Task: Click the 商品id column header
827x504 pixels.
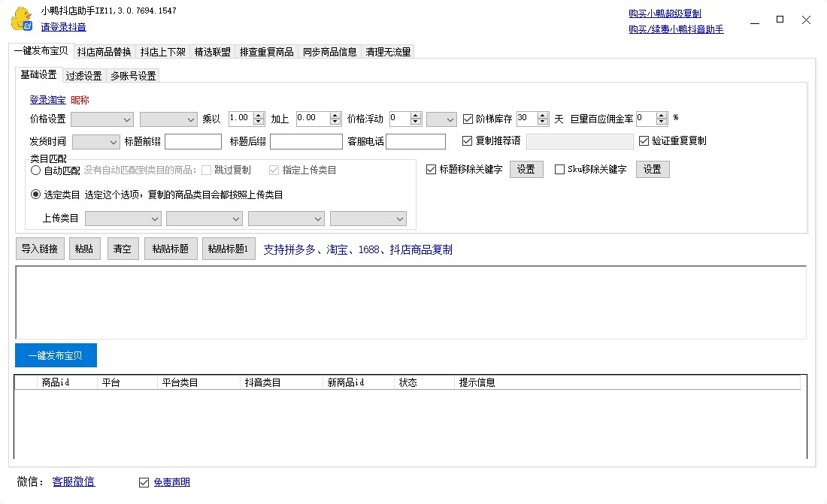Action: 67,383
